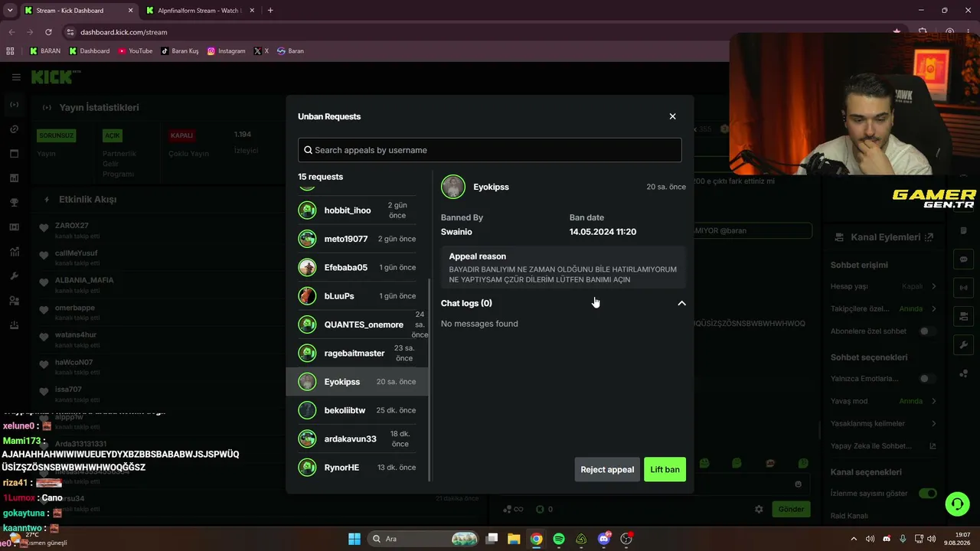Search appeals by username field
980x551 pixels.
click(x=490, y=150)
